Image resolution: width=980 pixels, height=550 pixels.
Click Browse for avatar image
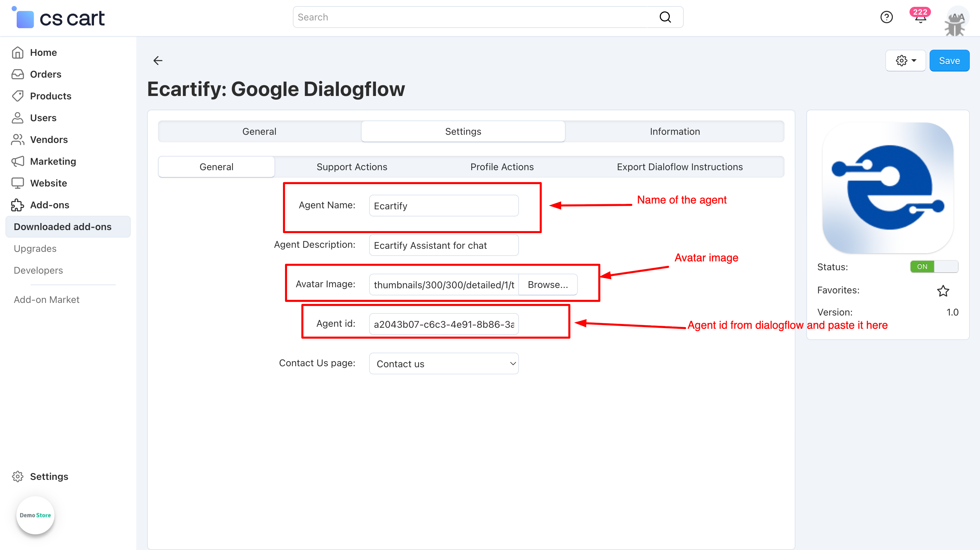[548, 285]
